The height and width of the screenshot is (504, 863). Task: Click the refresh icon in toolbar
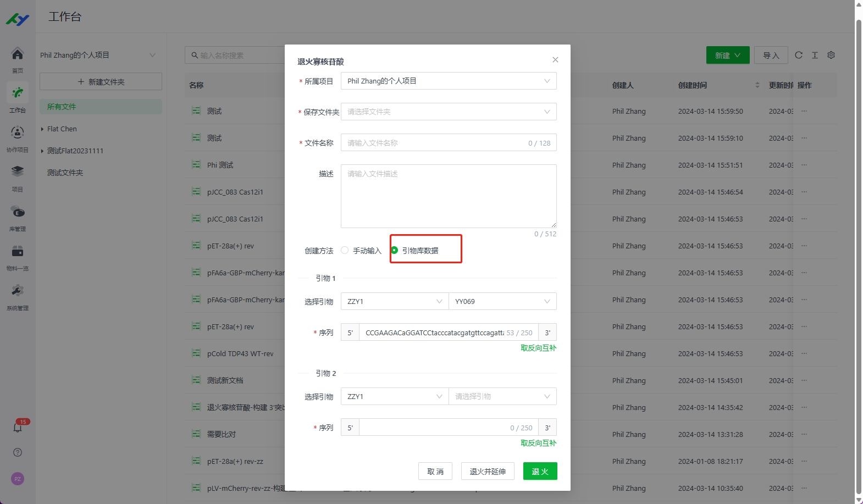[x=799, y=55]
